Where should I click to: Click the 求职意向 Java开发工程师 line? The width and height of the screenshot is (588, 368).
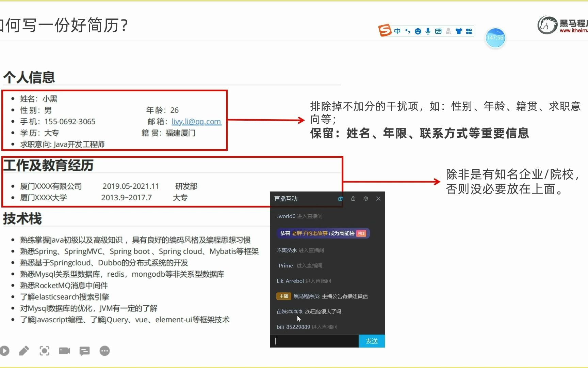point(62,144)
